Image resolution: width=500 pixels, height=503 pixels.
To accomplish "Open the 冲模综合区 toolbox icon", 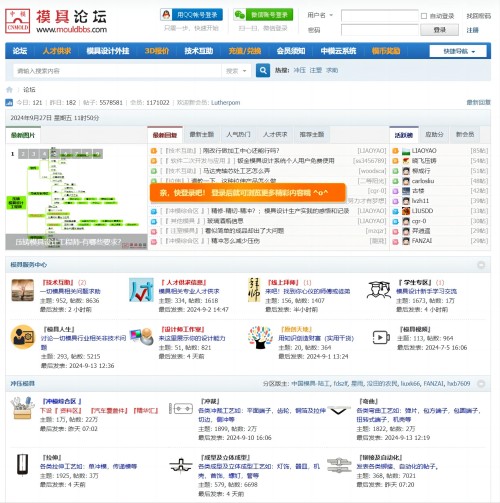I will (x=22, y=408).
